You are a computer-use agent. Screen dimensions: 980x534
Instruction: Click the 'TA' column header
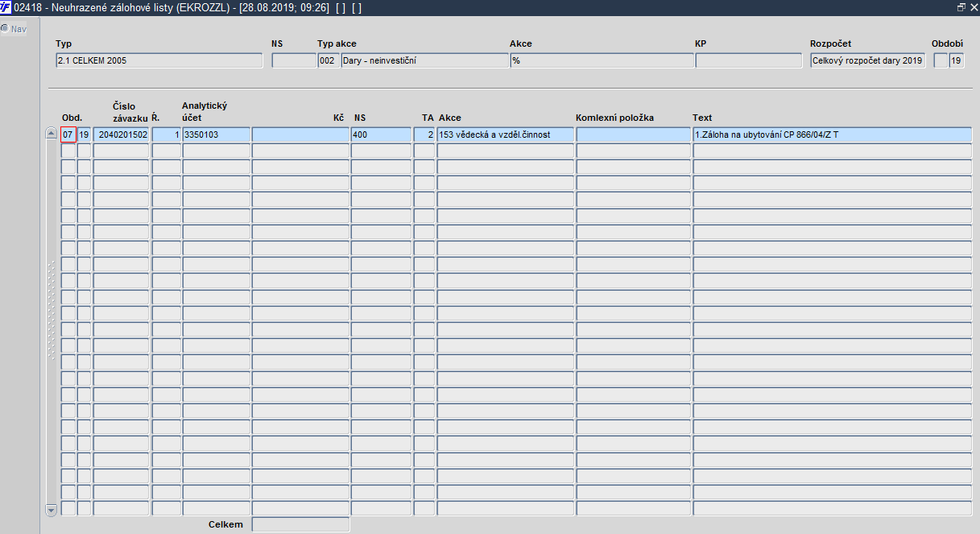click(428, 118)
